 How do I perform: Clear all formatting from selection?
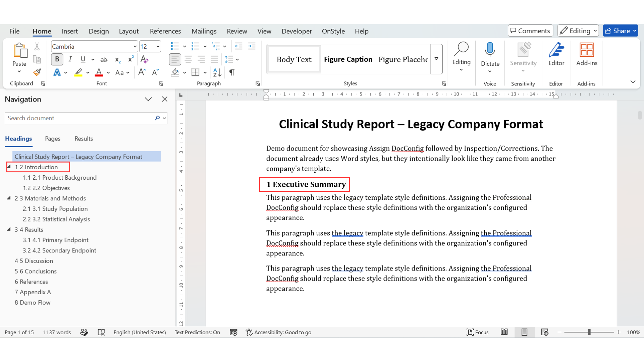tap(144, 60)
